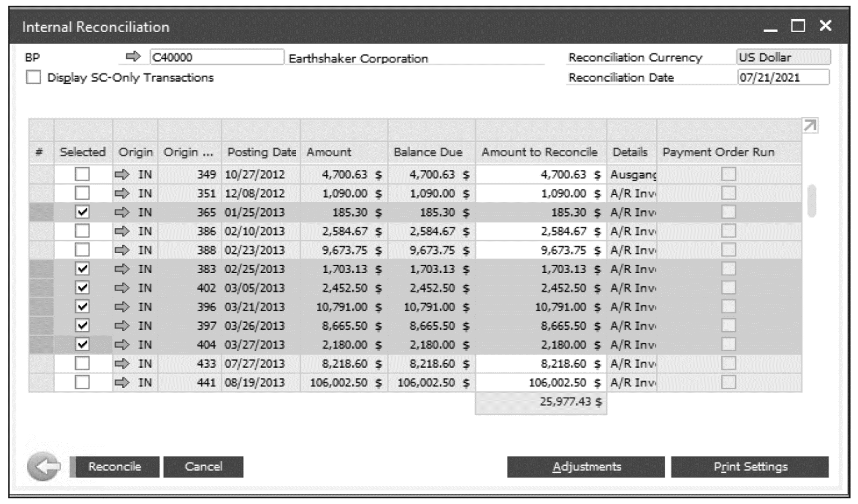The height and width of the screenshot is (504, 858).
Task: Click the back navigation arrow at bottom left
Action: 45,466
